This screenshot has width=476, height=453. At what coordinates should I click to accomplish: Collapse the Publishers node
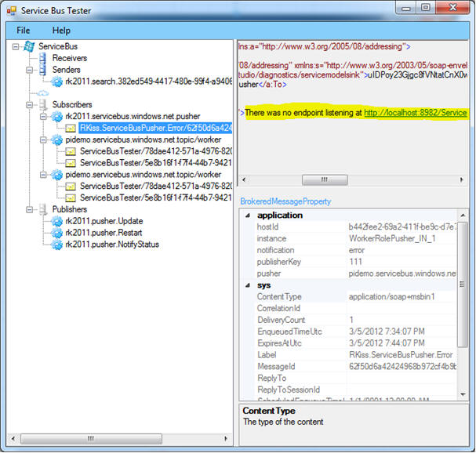(30, 209)
